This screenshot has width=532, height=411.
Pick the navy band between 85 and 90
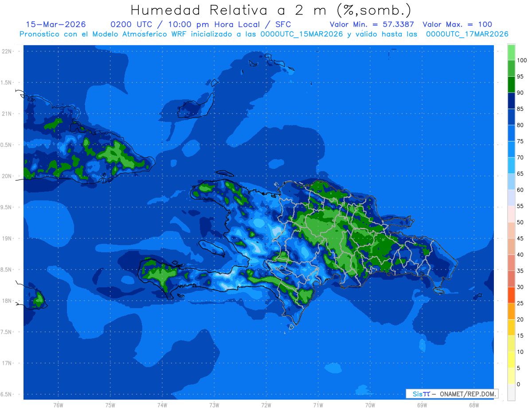(x=511, y=101)
